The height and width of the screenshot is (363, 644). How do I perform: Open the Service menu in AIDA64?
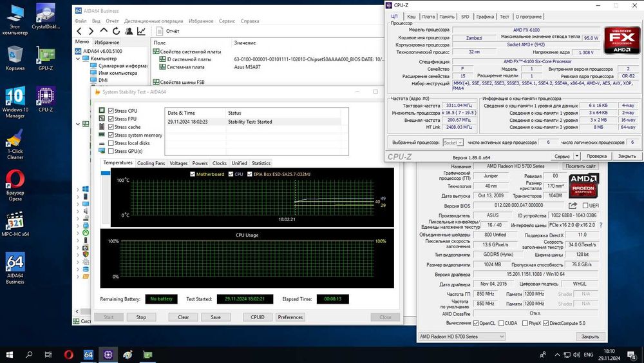pyautogui.click(x=227, y=21)
